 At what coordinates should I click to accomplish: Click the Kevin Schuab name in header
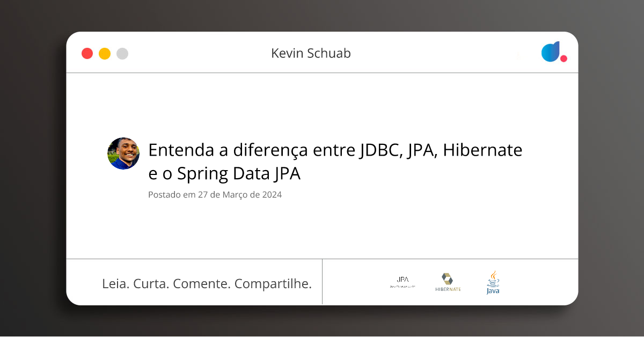pyautogui.click(x=311, y=53)
